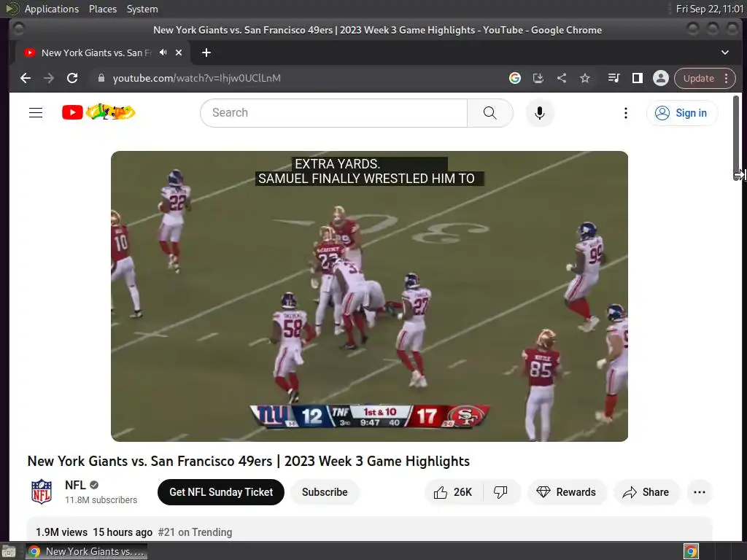Open more actions ellipsis menu
This screenshot has height=560, width=747.
click(700, 492)
